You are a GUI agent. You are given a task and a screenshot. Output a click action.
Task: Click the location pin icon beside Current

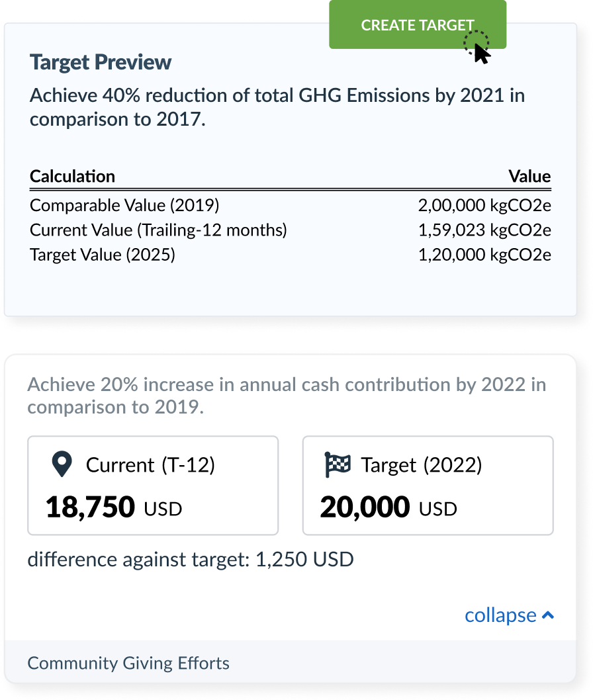tap(62, 464)
